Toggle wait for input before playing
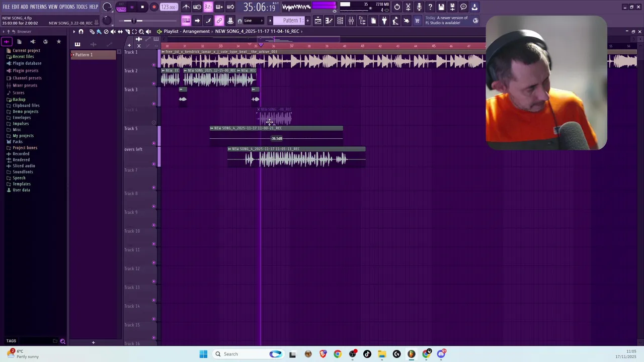The width and height of the screenshot is (644, 362). pos(197,7)
